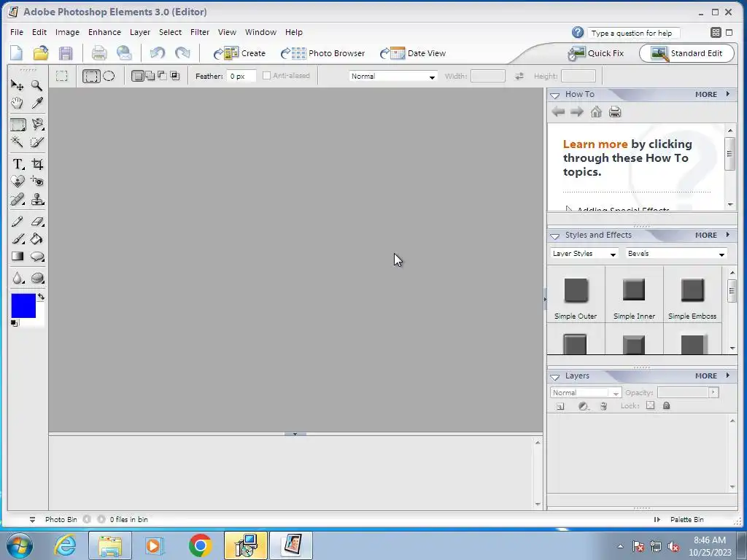The width and height of the screenshot is (747, 560).
Task: Click the Open folder icon in the shortcuts bar
Action: 41,52
